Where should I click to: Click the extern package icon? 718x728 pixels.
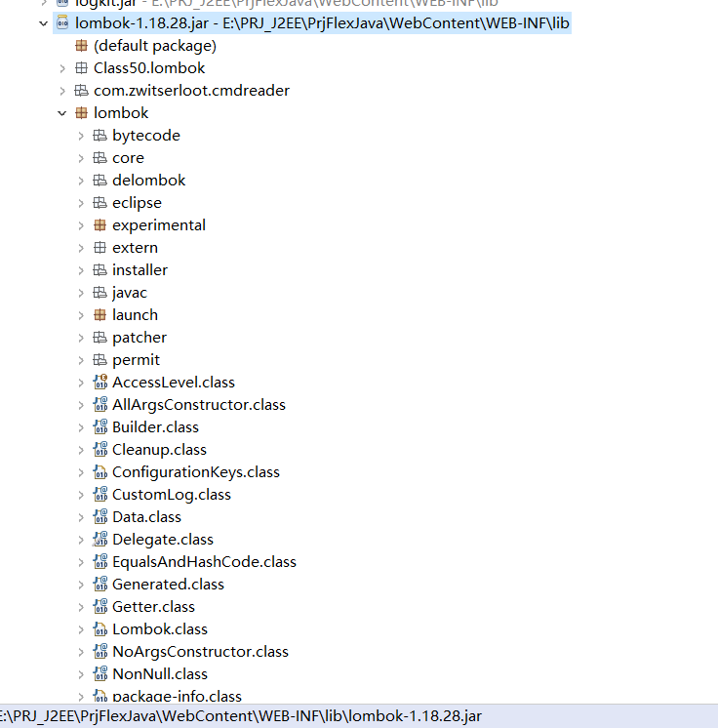tap(100, 248)
